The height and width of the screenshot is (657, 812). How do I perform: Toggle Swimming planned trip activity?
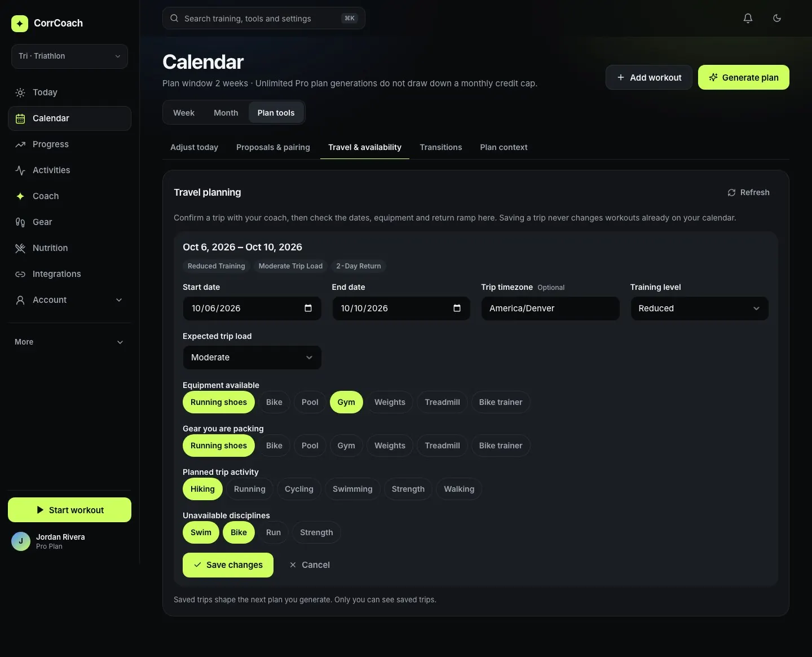(352, 489)
